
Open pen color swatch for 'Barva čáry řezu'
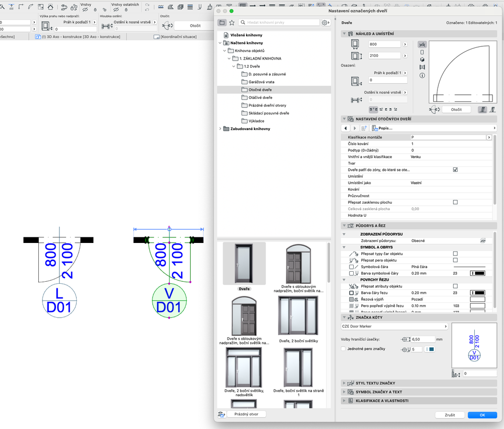click(x=478, y=293)
